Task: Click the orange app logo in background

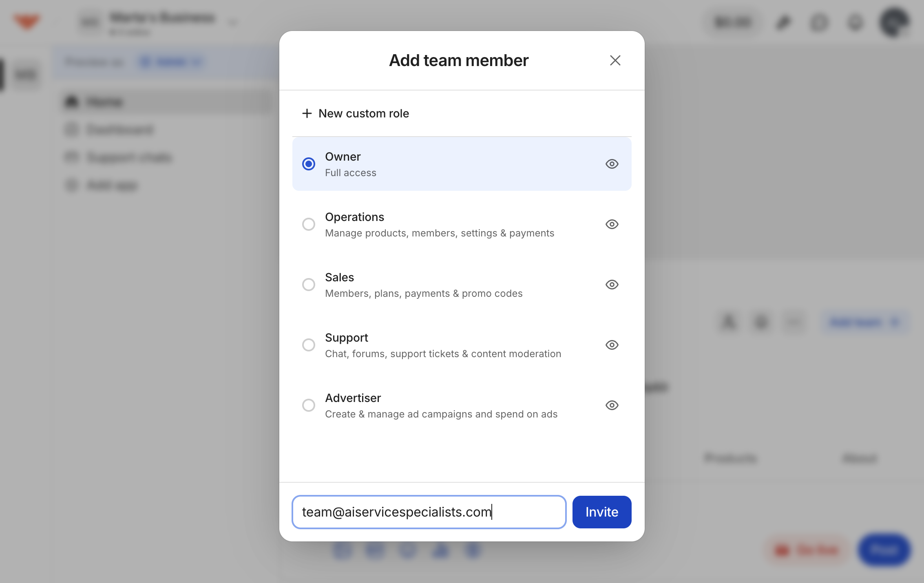Action: pos(27,21)
